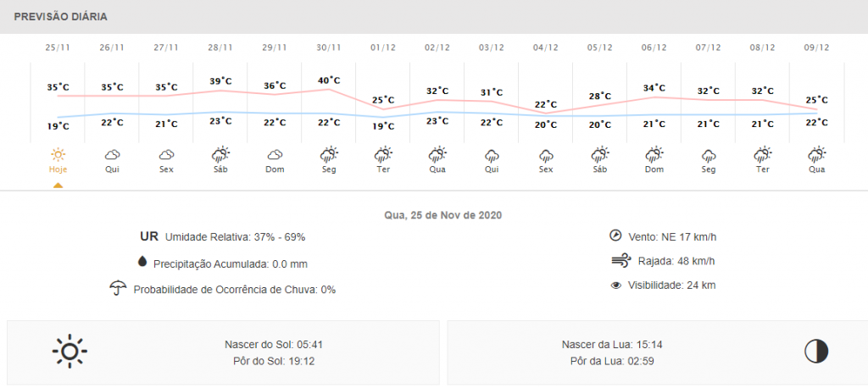Screen dimensions: 868x388
Task: Click the storm icon for Sáb 28/11
Action: [x=220, y=154]
